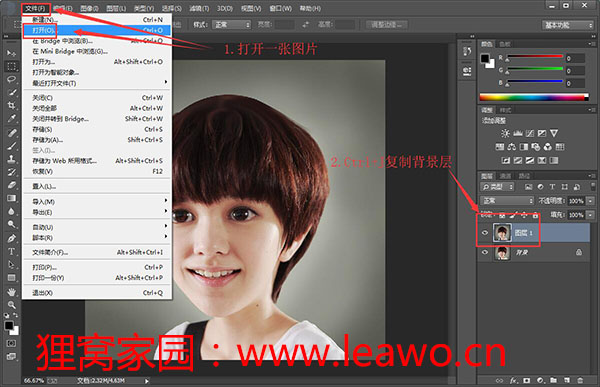Select the Zoom magnifier tool
Screen dimensions: 600x387
(x=11, y=305)
